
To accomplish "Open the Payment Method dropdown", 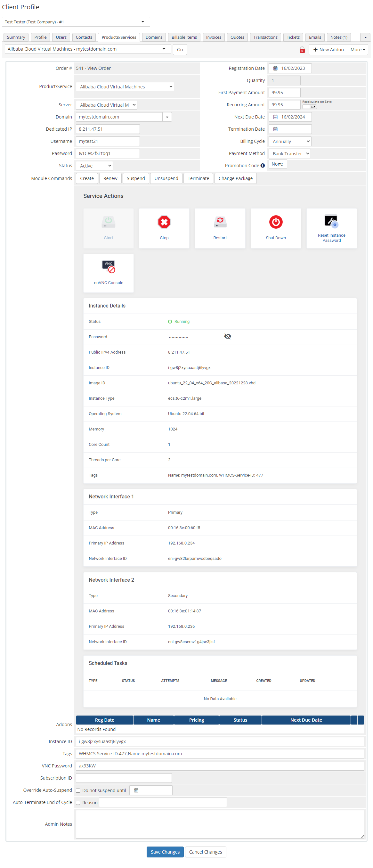I will coord(289,154).
